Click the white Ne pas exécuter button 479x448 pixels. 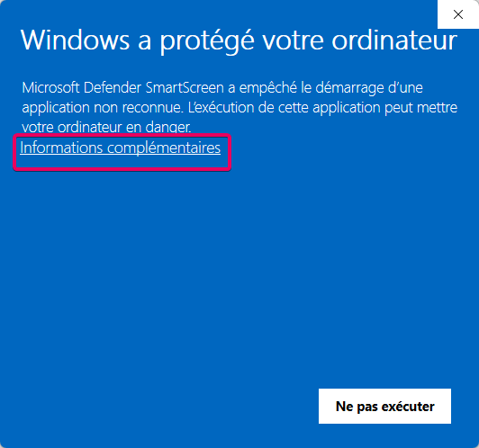pos(384,406)
